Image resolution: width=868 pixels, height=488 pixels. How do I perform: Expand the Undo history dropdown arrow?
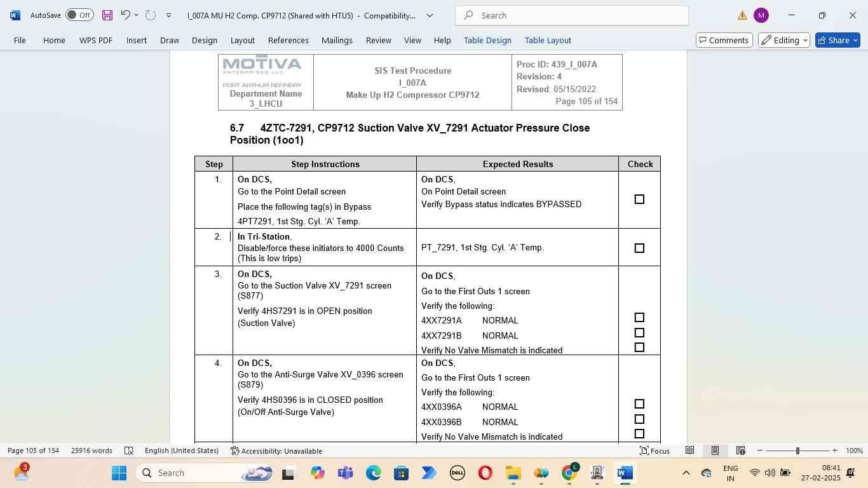click(x=136, y=15)
